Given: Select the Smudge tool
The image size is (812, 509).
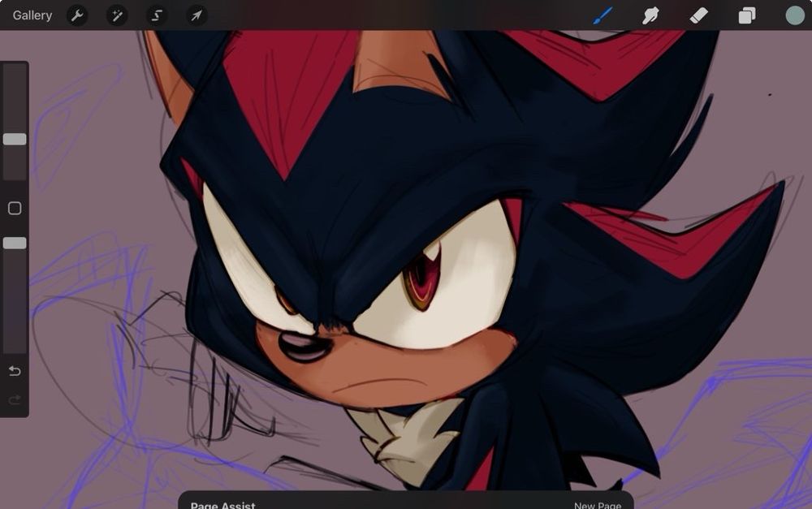Looking at the screenshot, I should click(x=650, y=15).
